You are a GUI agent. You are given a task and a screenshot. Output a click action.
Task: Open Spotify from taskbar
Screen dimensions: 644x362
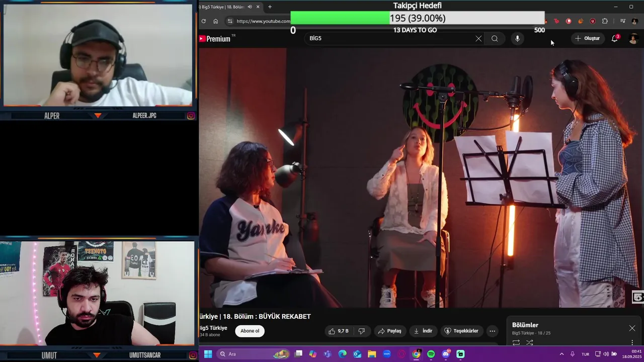pyautogui.click(x=431, y=354)
